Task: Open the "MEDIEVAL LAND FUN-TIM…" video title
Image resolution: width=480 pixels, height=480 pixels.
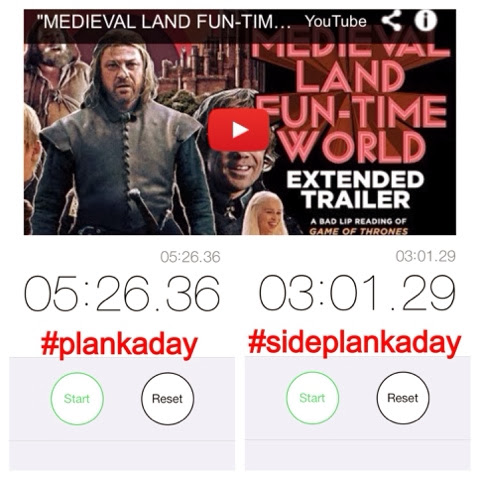Action: click(x=163, y=22)
